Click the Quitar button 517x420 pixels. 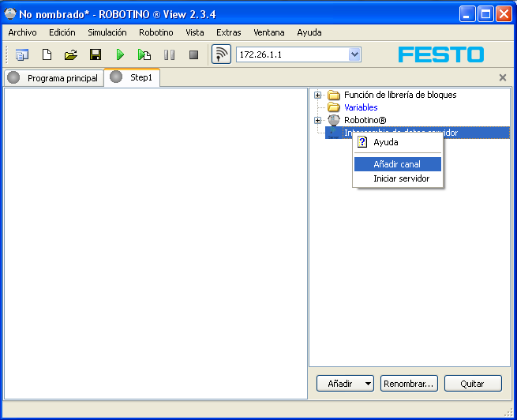pyautogui.click(x=473, y=384)
